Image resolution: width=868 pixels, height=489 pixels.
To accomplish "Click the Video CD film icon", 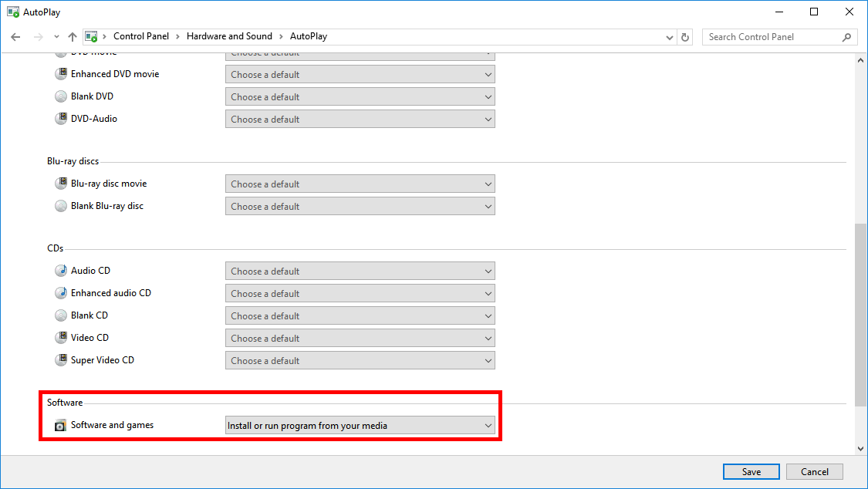I will [x=61, y=338].
